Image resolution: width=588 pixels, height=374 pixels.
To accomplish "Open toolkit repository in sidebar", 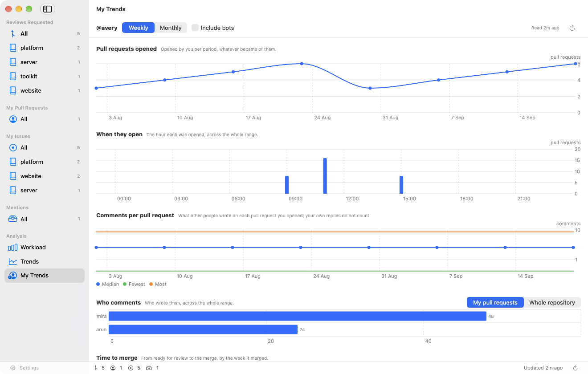I will point(45,77).
